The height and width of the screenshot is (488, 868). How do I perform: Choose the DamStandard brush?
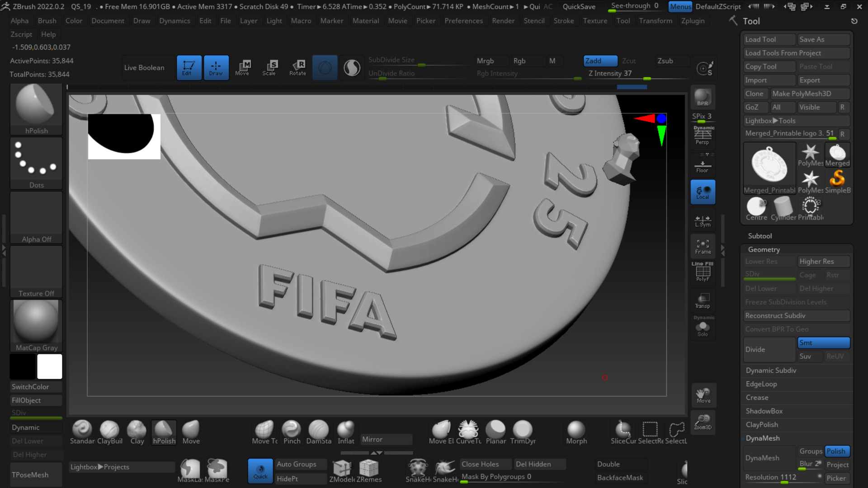coord(319,432)
